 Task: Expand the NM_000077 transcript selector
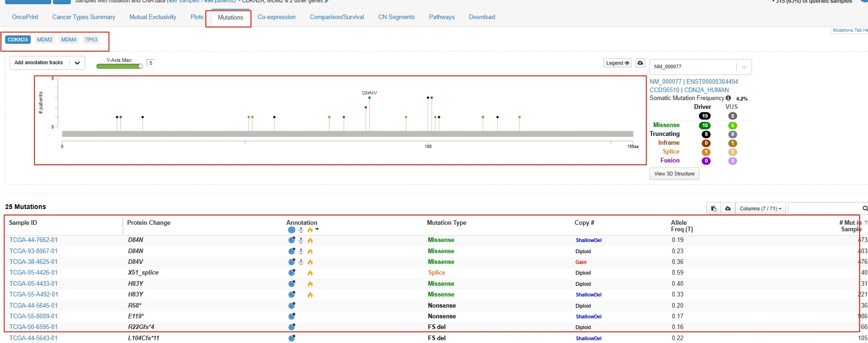744,67
